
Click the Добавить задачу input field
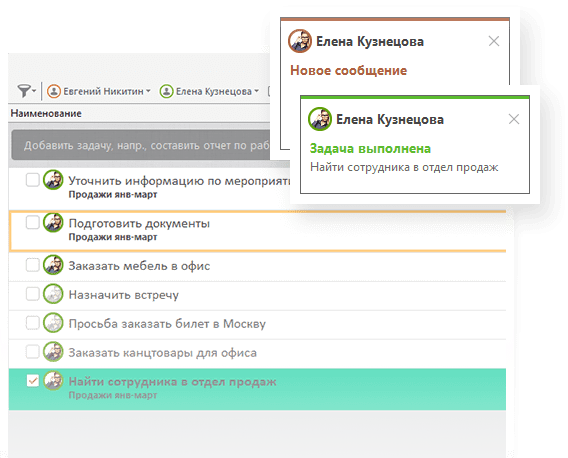coord(141,145)
